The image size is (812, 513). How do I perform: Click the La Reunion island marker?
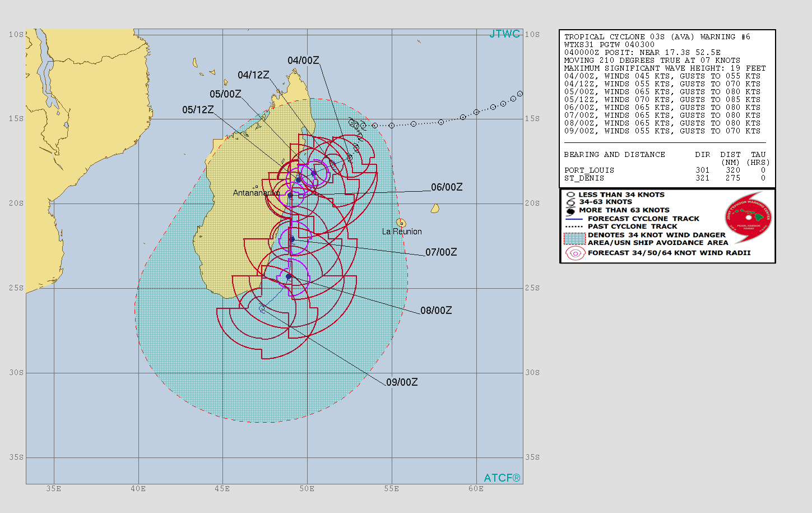pyautogui.click(x=401, y=223)
